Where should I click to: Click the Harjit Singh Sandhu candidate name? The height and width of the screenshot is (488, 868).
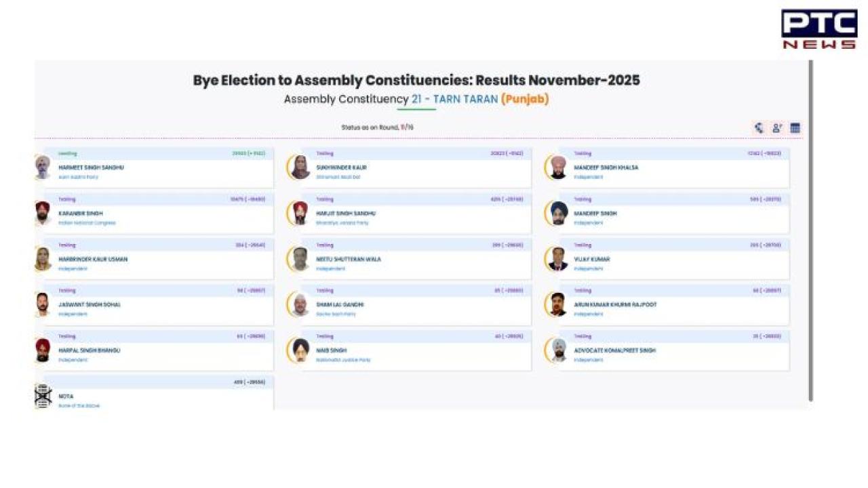click(x=346, y=213)
